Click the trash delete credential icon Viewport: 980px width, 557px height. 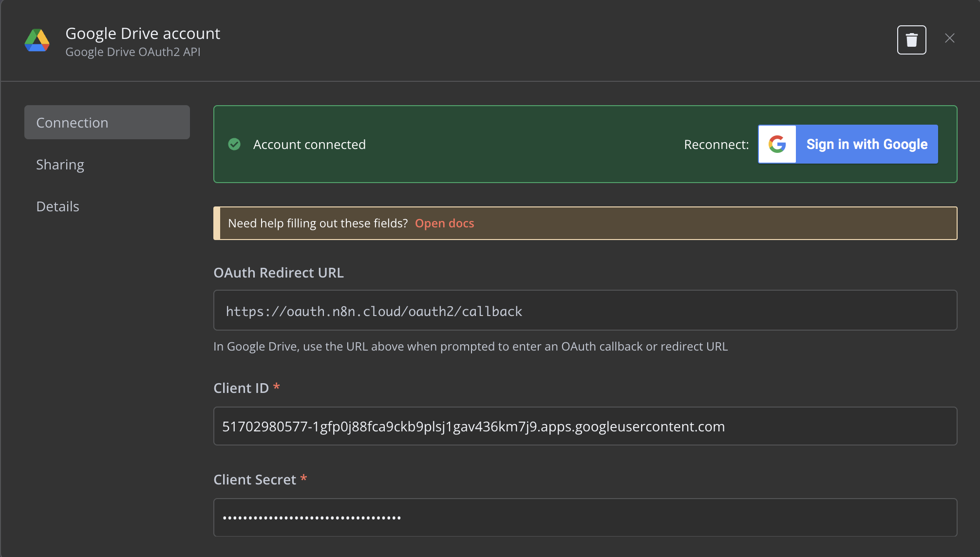click(911, 40)
